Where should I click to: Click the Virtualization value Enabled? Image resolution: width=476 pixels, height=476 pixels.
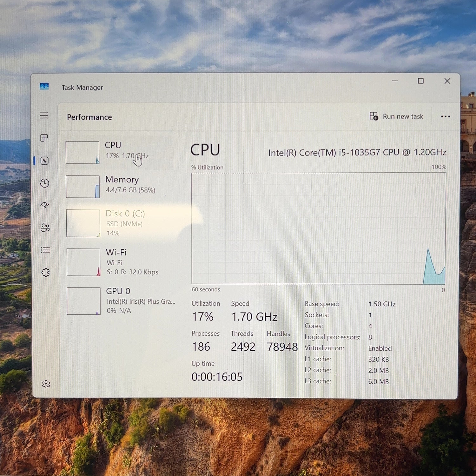(380, 348)
